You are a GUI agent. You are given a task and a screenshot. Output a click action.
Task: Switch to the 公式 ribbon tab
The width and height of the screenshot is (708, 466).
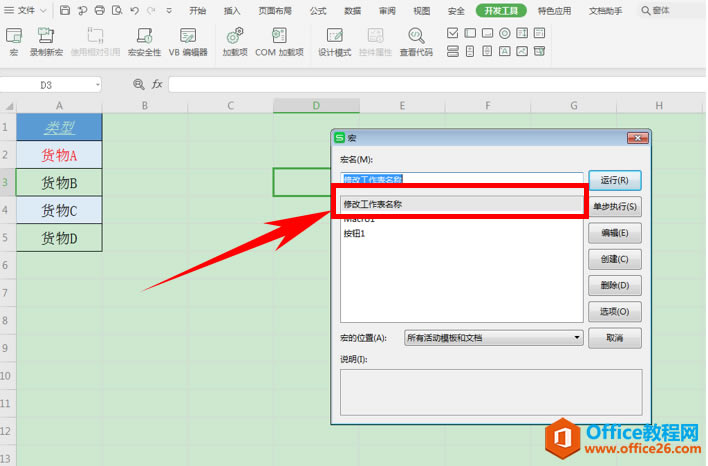coord(318,11)
